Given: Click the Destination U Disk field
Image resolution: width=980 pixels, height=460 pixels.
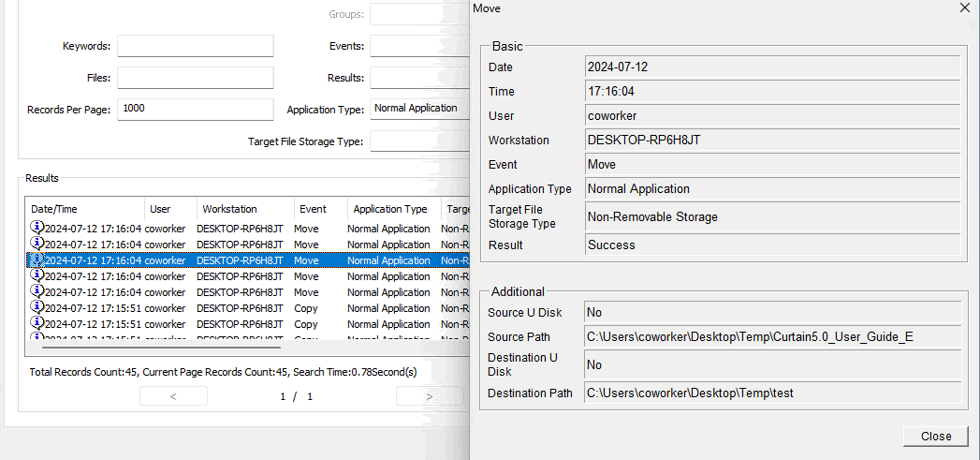Looking at the screenshot, I should coord(772,364).
